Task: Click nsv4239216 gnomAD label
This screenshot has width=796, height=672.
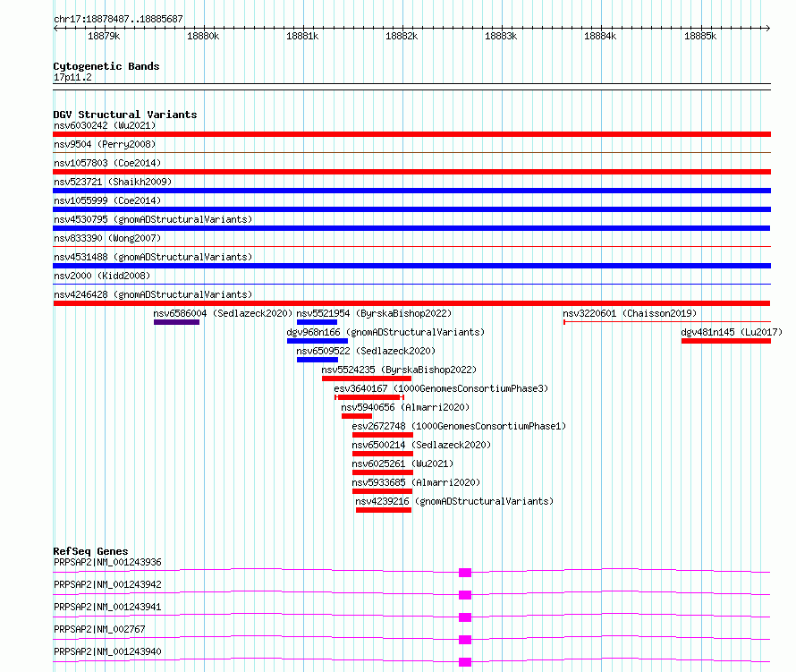Action: [x=454, y=501]
